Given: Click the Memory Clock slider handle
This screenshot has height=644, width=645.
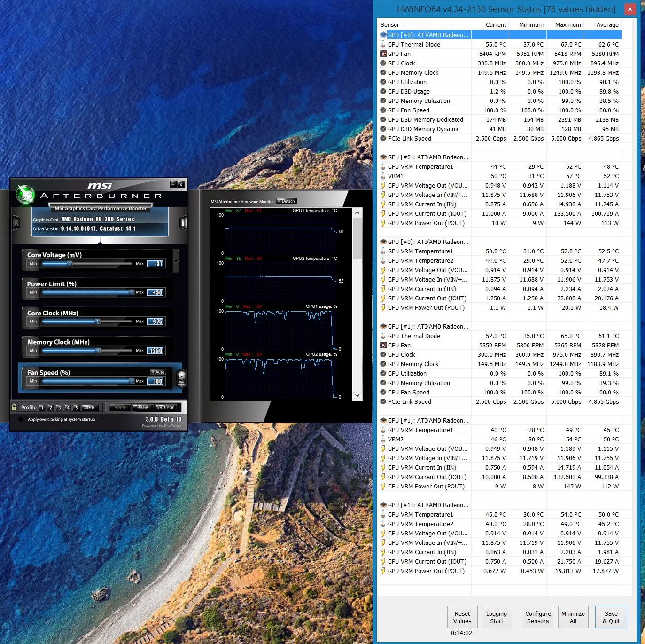Looking at the screenshot, I should [x=98, y=351].
